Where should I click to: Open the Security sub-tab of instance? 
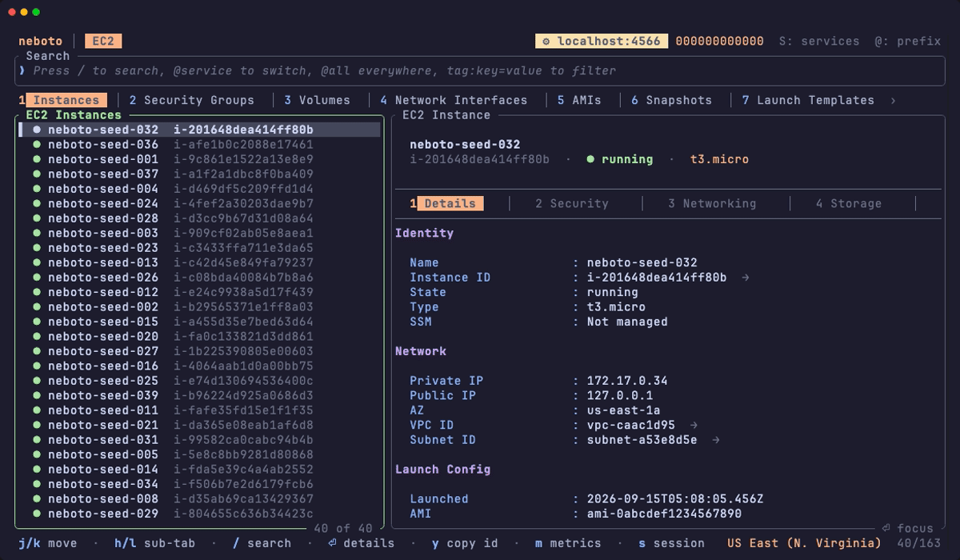(x=572, y=204)
